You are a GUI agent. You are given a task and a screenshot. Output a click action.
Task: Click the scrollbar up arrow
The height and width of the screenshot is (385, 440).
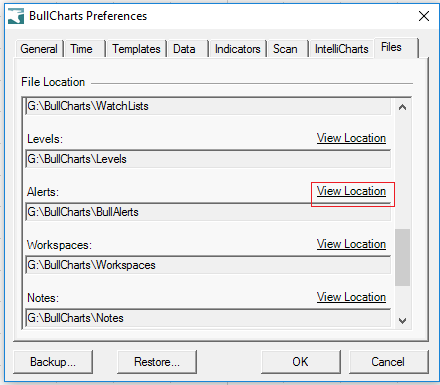[402, 107]
